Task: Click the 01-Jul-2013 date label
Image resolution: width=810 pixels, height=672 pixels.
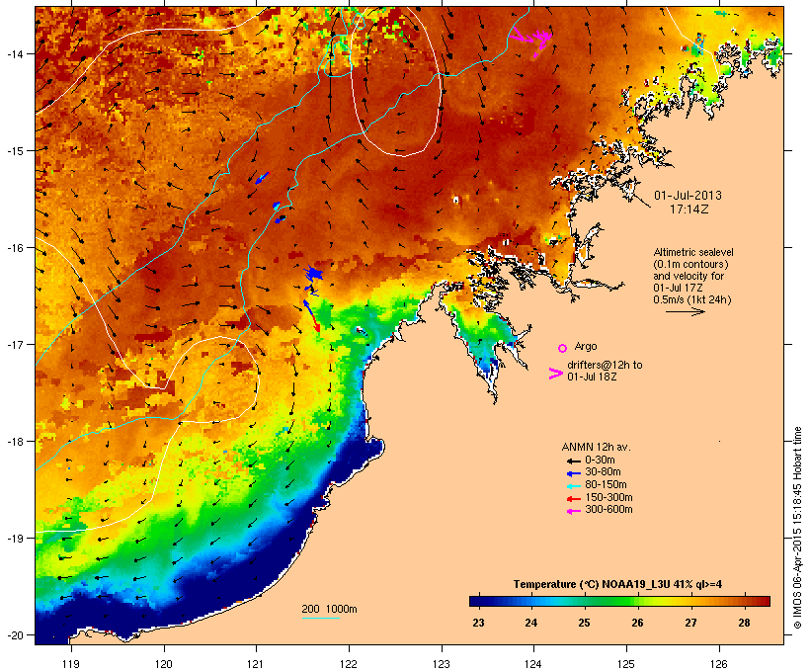Action: pos(688,196)
